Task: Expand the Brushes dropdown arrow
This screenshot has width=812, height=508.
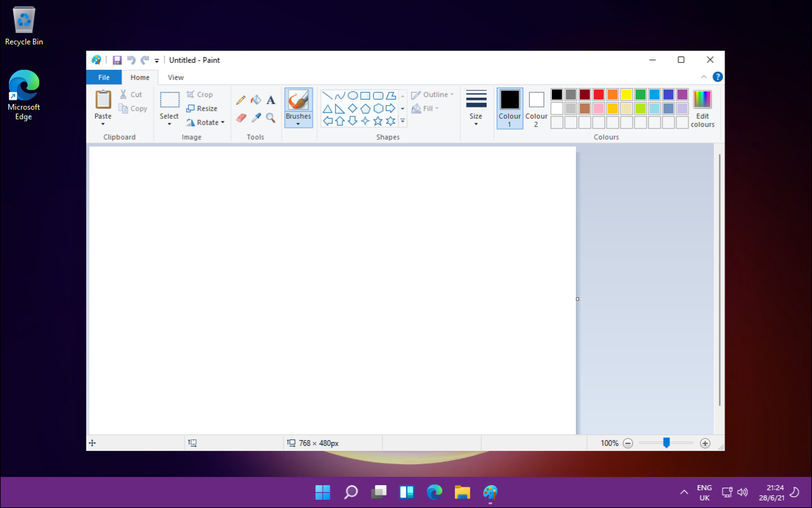Action: [x=298, y=124]
